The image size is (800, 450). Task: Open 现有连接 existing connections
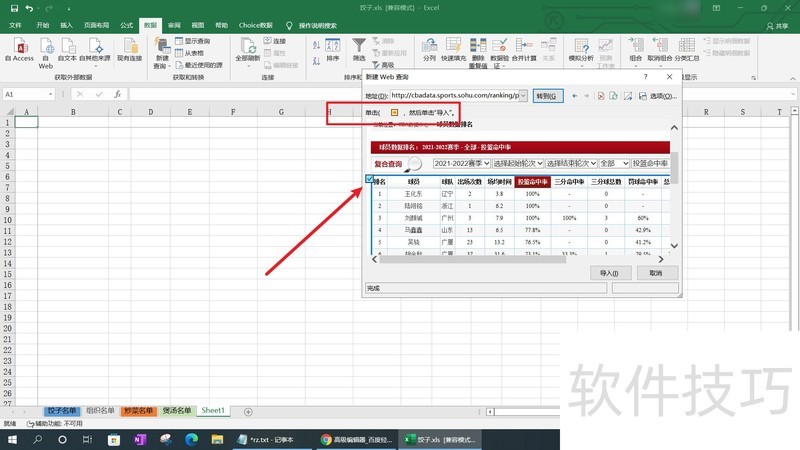[x=130, y=50]
